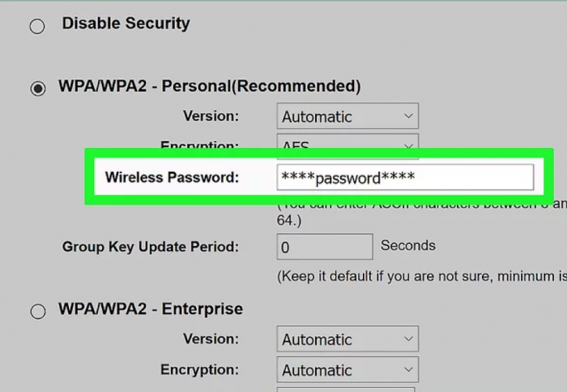Select the Disable Security radio button
Screen dimensions: 567x392
pyautogui.click(x=37, y=27)
